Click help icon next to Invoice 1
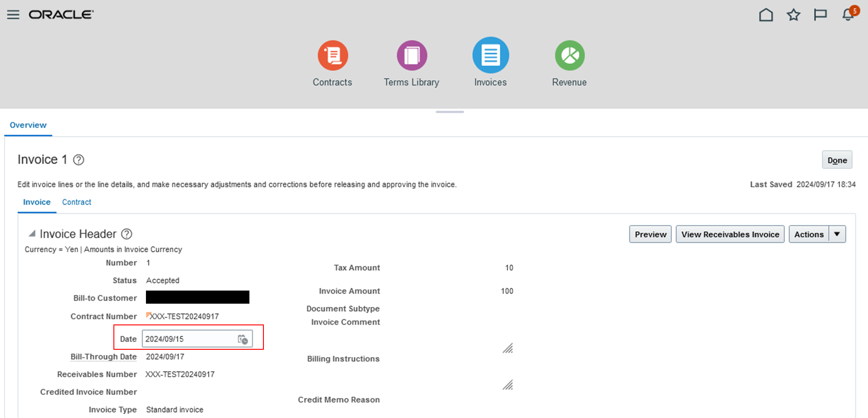The image size is (868, 418). (79, 160)
